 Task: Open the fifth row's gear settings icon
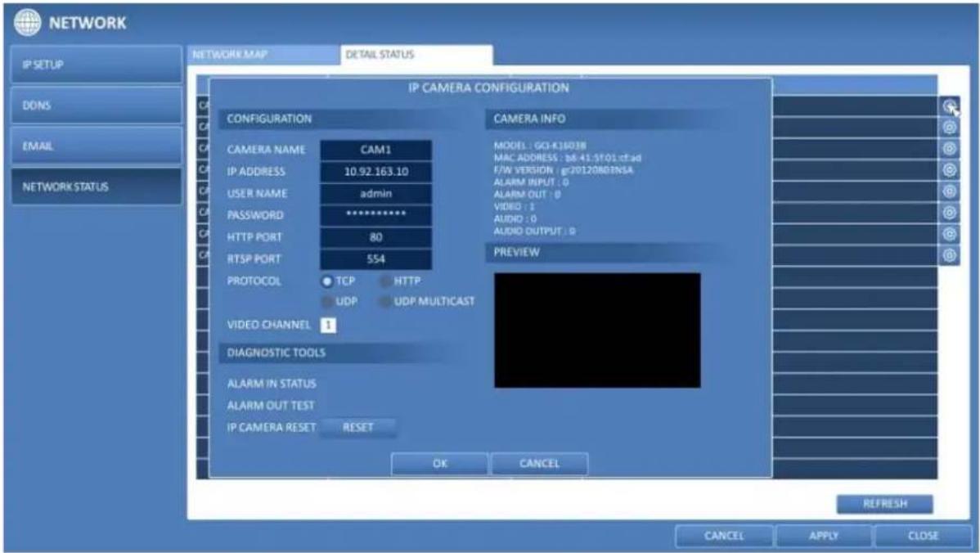(x=949, y=191)
